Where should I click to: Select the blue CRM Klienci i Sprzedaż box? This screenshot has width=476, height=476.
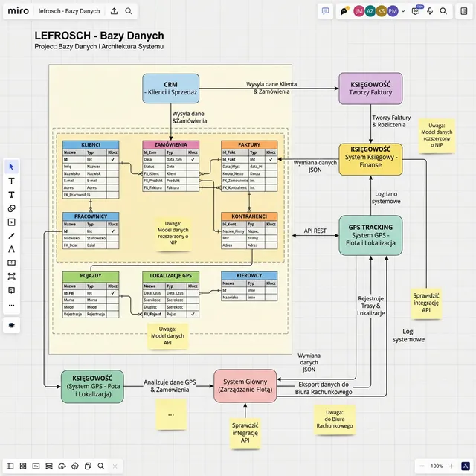click(x=170, y=89)
